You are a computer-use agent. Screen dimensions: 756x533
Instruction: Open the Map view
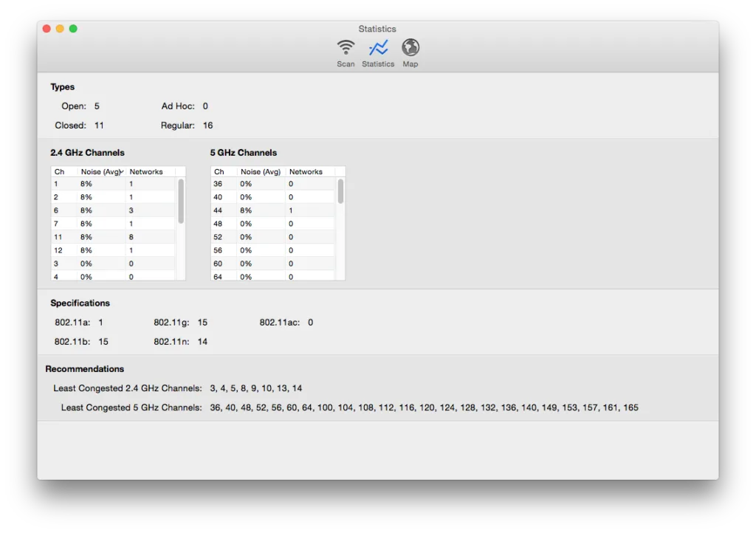click(x=410, y=52)
